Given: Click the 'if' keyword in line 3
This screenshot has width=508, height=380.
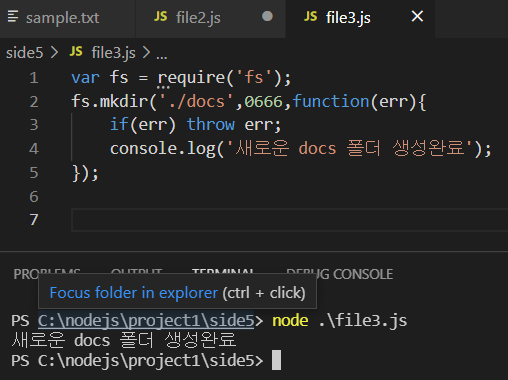Looking at the screenshot, I should pos(119,125).
